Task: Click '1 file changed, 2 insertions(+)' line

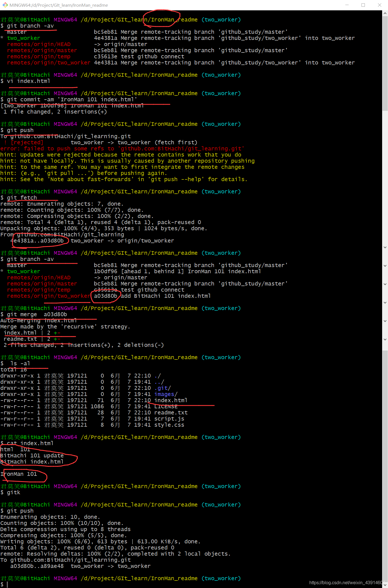Action: (x=55, y=112)
